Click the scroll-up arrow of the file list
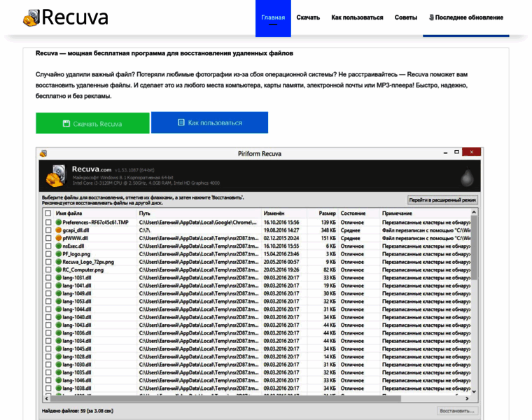 [x=474, y=212]
